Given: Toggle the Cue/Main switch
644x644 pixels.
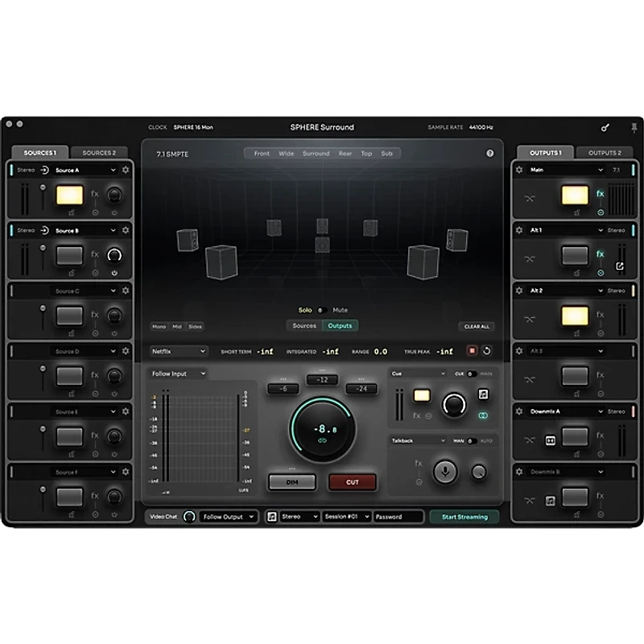Looking at the screenshot, I should pos(471,374).
